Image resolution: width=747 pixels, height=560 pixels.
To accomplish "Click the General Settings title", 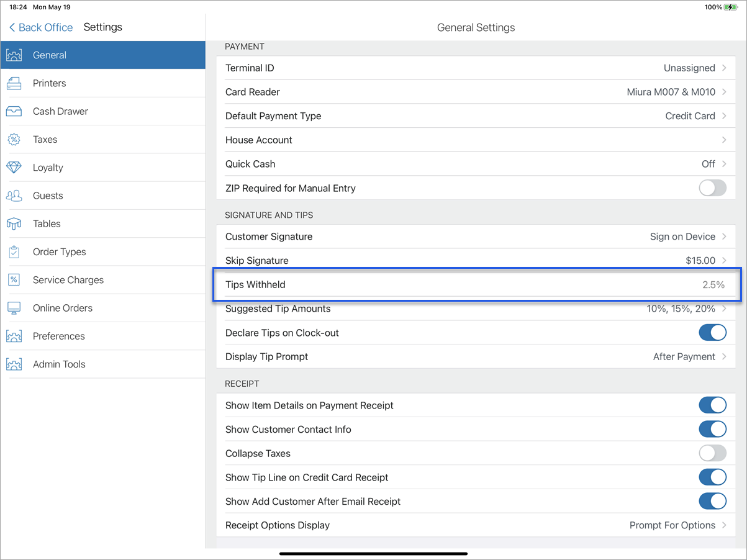I will (x=476, y=27).
